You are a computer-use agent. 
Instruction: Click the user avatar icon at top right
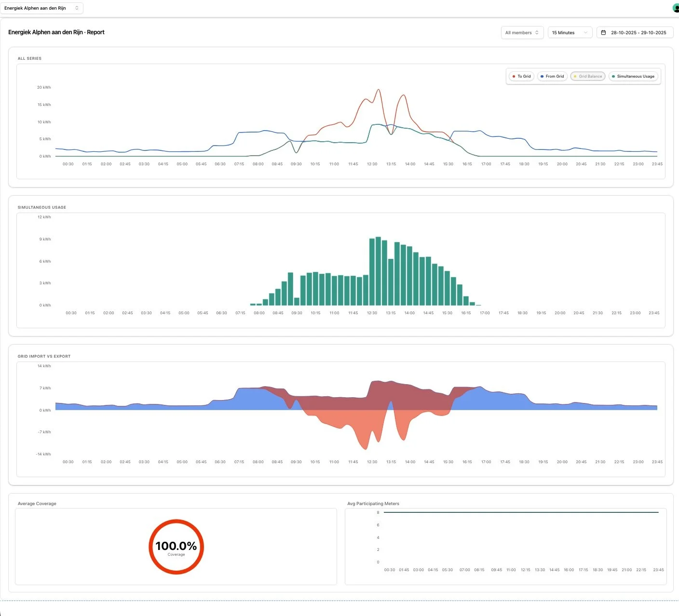pyautogui.click(x=676, y=8)
